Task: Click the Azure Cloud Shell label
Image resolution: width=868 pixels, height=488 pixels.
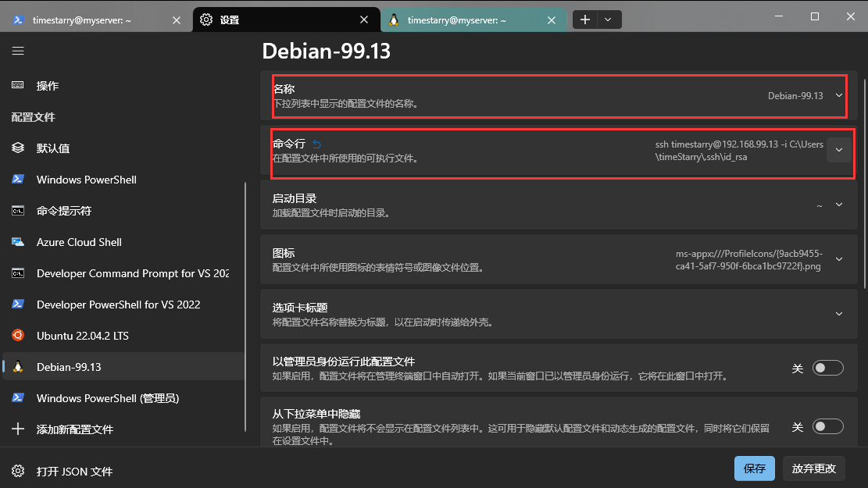Action: pyautogui.click(x=79, y=242)
